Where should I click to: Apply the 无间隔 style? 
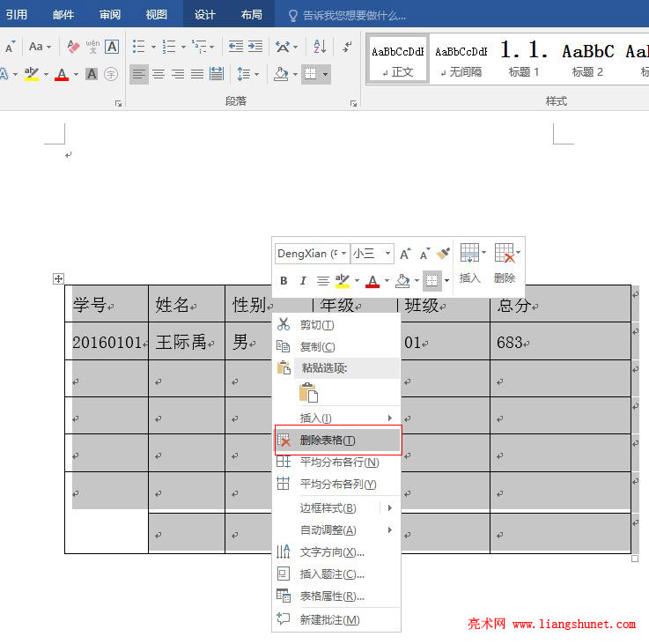(x=461, y=60)
